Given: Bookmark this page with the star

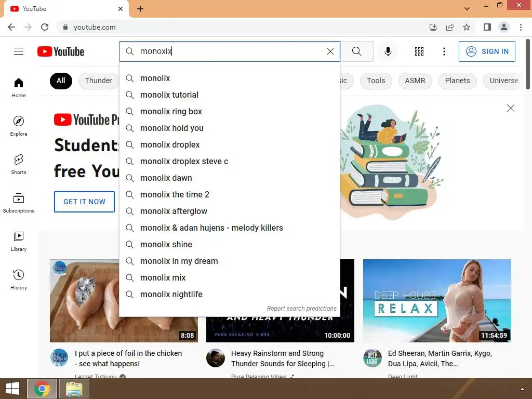Looking at the screenshot, I should click(467, 27).
